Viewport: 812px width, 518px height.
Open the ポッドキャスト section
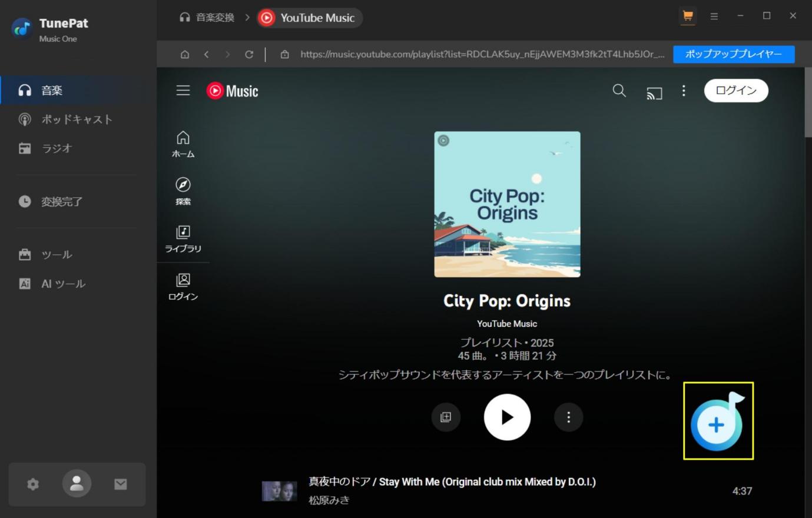coord(78,119)
